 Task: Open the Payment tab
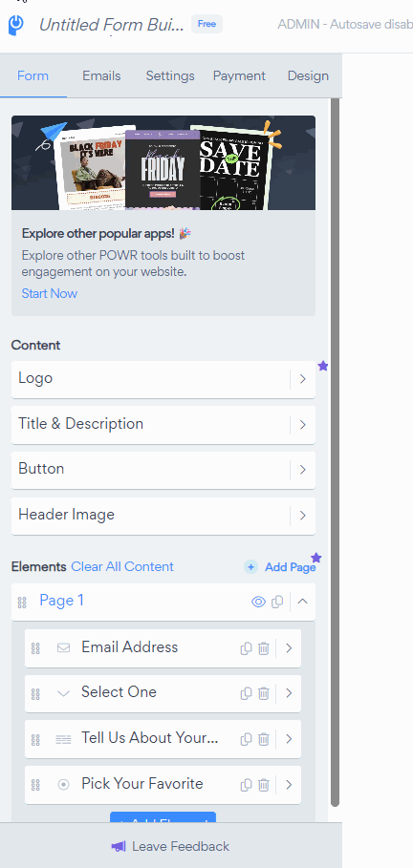coord(240,75)
